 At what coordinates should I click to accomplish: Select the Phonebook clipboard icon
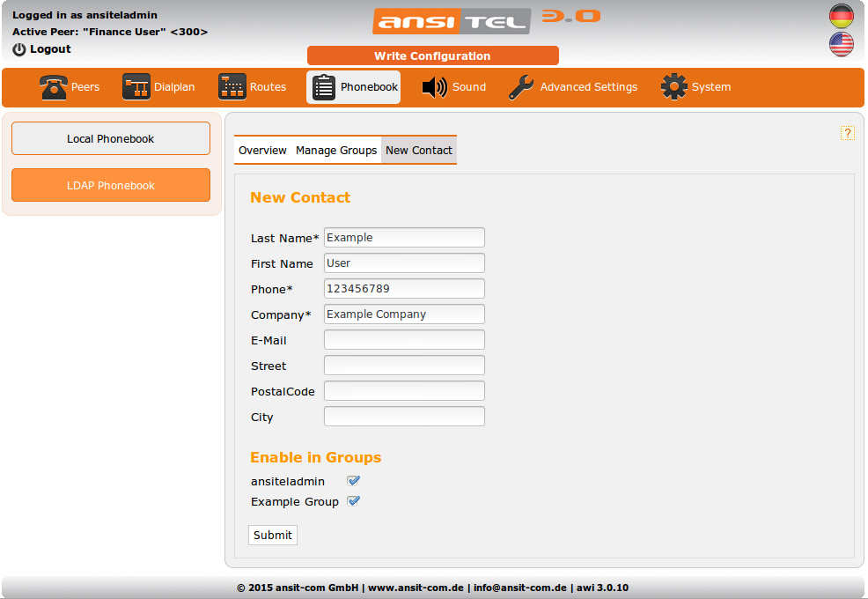click(x=324, y=87)
